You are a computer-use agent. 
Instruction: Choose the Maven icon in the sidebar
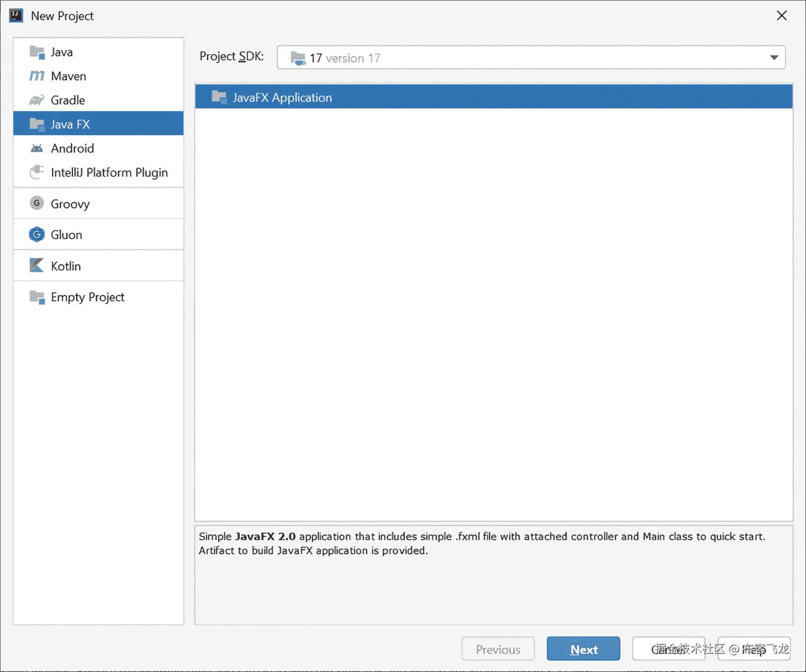coord(37,76)
